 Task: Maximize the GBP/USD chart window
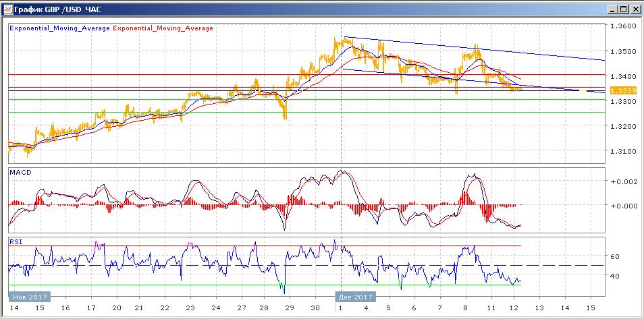click(x=624, y=9)
